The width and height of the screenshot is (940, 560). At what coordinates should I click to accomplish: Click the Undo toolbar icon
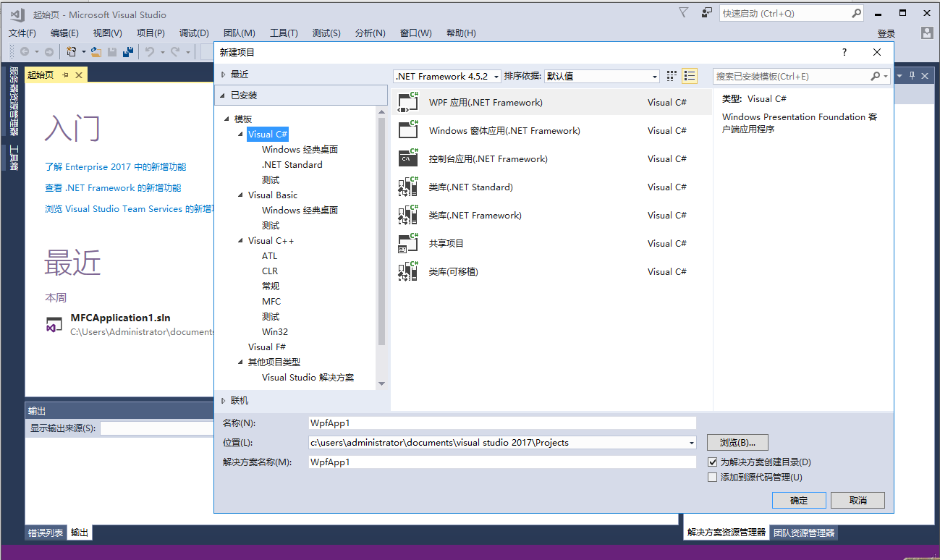(x=149, y=51)
